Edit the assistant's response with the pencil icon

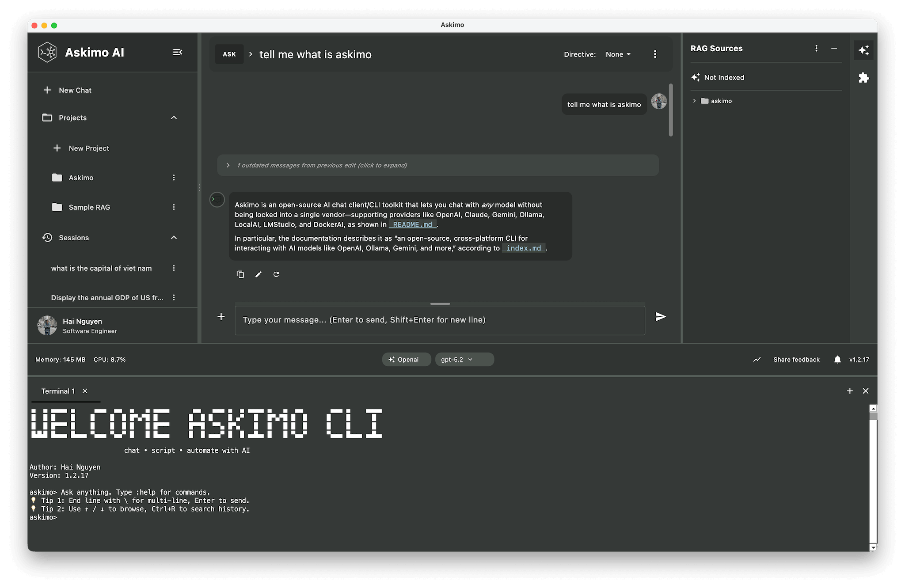259,274
